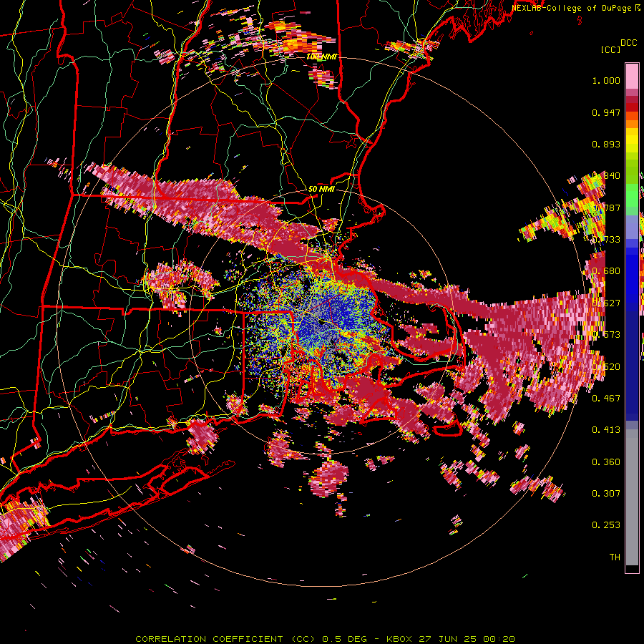Select the '0.680' scale value
Viewport: 644px width, 644px height.
tap(606, 271)
